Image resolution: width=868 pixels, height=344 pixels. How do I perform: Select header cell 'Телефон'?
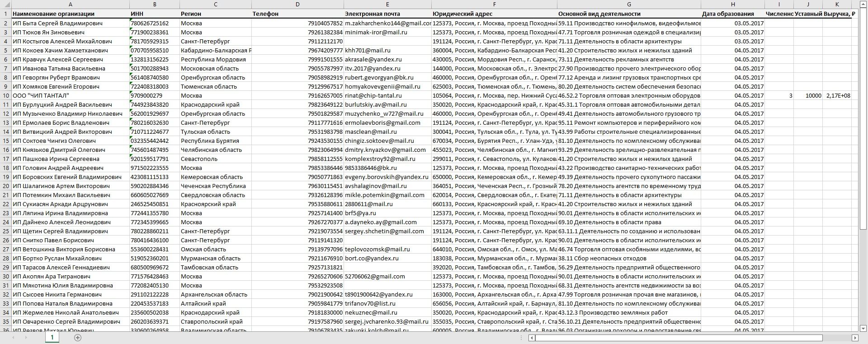297,14
